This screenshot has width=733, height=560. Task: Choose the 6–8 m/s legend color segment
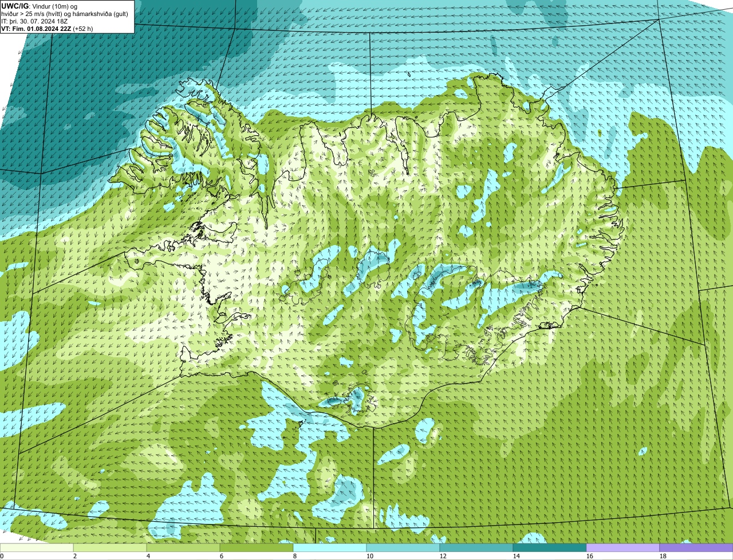tap(257, 547)
